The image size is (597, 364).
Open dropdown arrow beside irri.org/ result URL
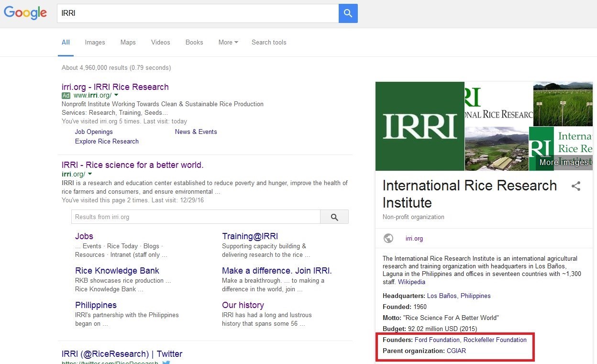tap(90, 174)
